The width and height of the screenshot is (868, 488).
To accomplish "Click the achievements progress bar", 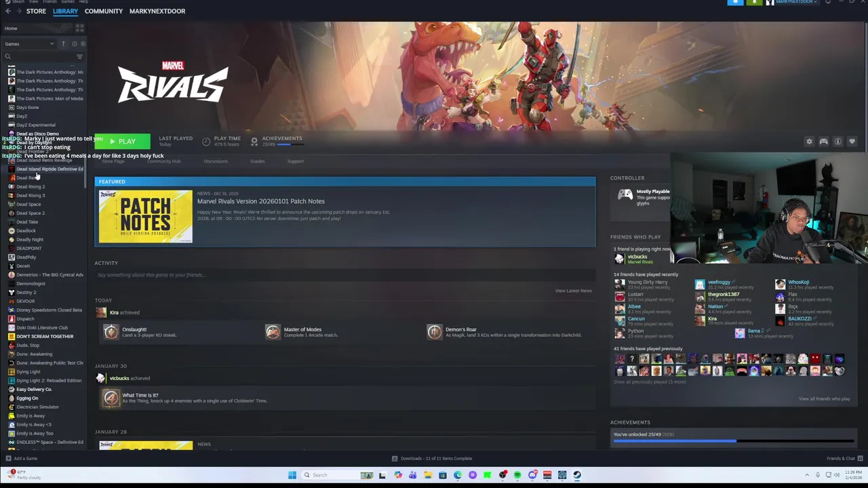I will point(734,441).
